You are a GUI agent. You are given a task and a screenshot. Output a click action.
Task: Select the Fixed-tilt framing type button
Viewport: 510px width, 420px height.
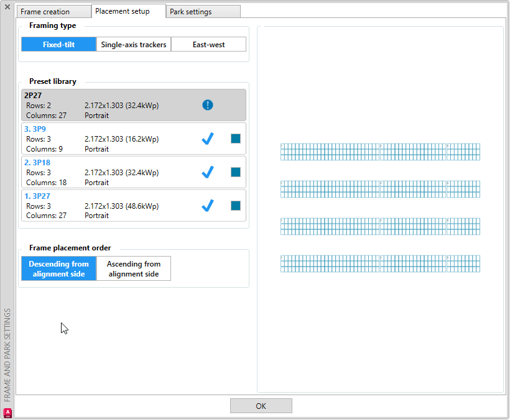coord(58,44)
